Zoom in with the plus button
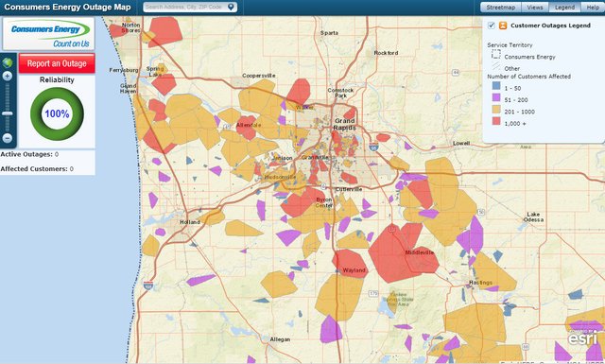This screenshot has width=605, height=364. click(x=8, y=76)
